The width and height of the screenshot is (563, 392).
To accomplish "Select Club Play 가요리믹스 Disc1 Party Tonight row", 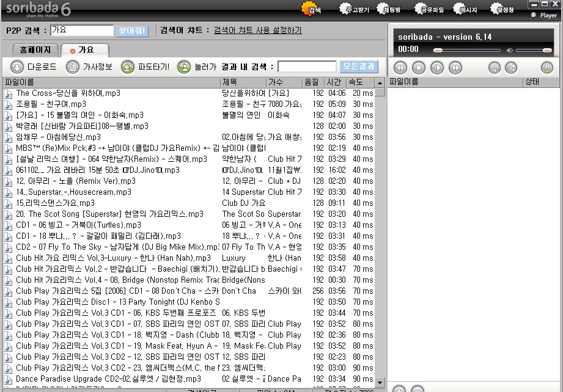I will click(x=189, y=302).
